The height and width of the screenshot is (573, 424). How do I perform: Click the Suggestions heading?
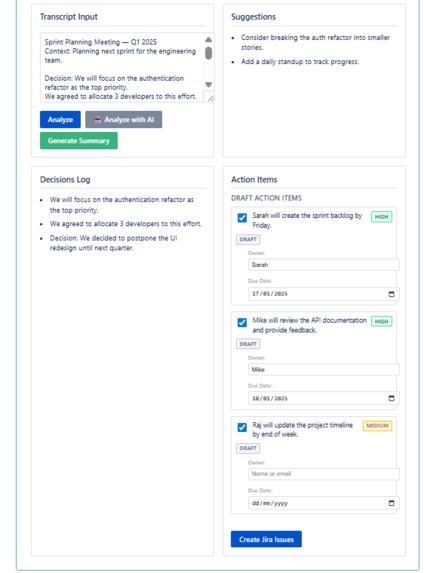(253, 17)
